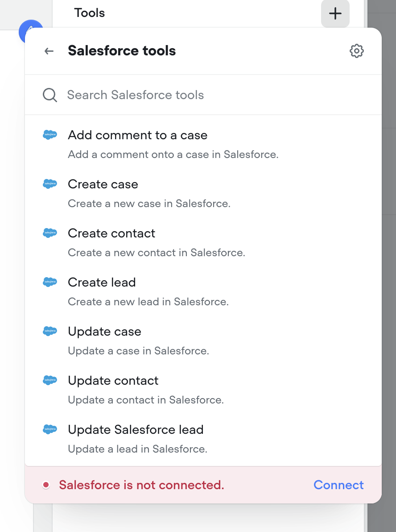Select the Update case tool
This screenshot has width=396, height=532.
[104, 331]
